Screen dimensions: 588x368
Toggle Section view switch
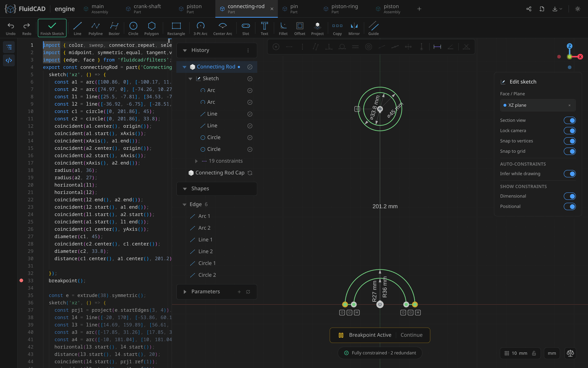click(570, 120)
